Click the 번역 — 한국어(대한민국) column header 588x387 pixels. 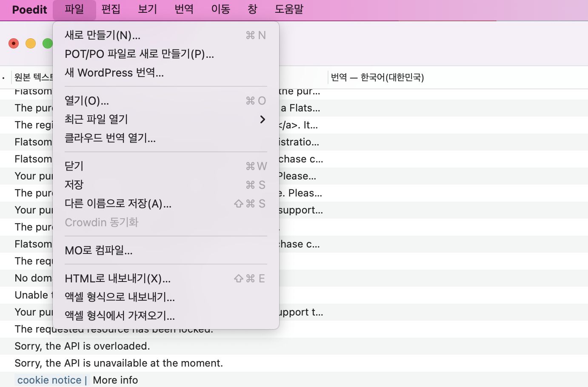[x=377, y=77]
